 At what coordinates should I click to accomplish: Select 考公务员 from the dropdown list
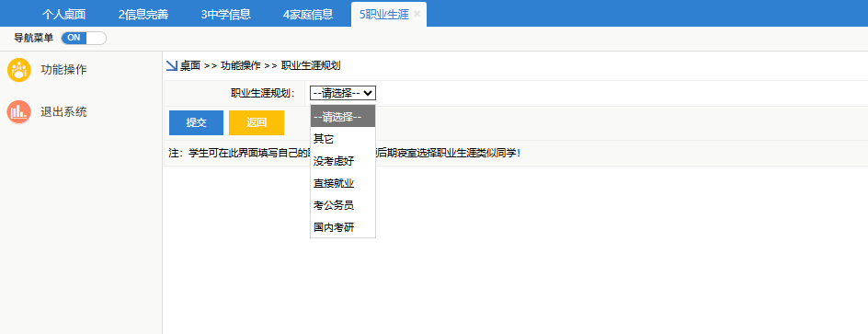click(x=343, y=205)
